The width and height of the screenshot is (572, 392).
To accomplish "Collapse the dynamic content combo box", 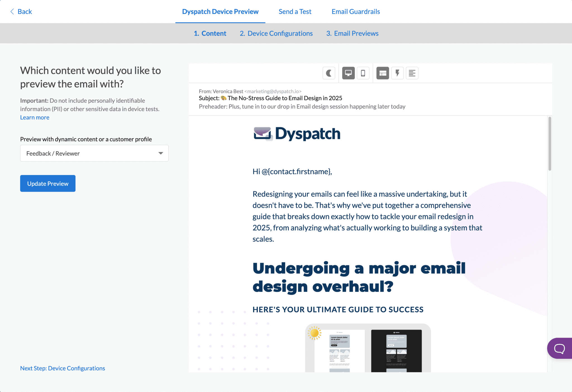I will (160, 153).
